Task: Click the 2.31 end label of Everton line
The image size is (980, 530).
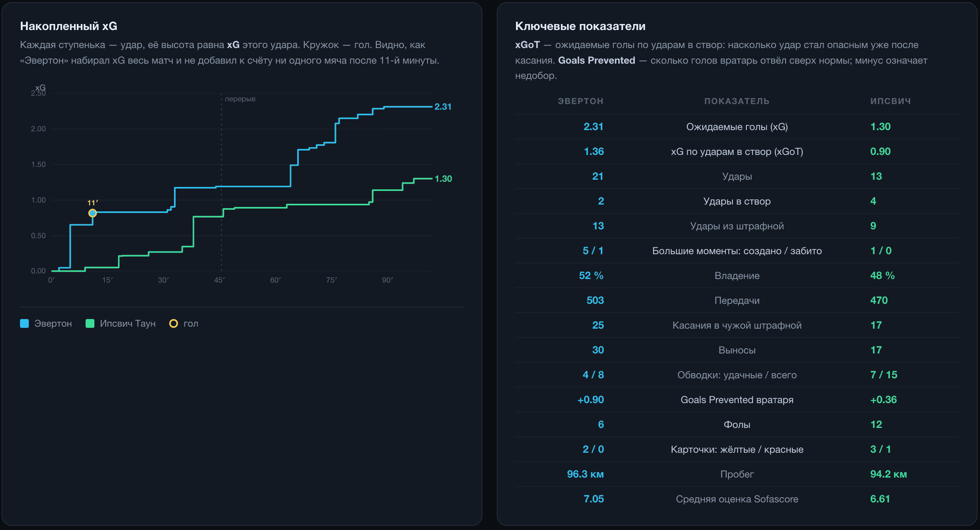Action: click(x=443, y=106)
